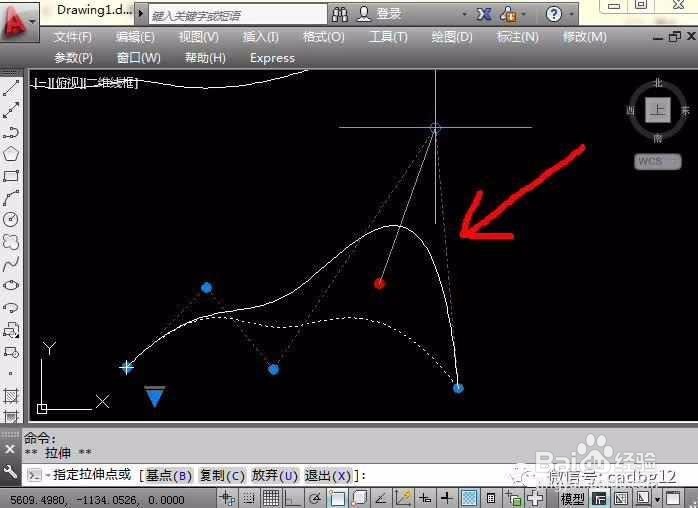Open the annotation scale dropdown arrow
The width and height of the screenshot is (698, 508).
click(x=657, y=500)
